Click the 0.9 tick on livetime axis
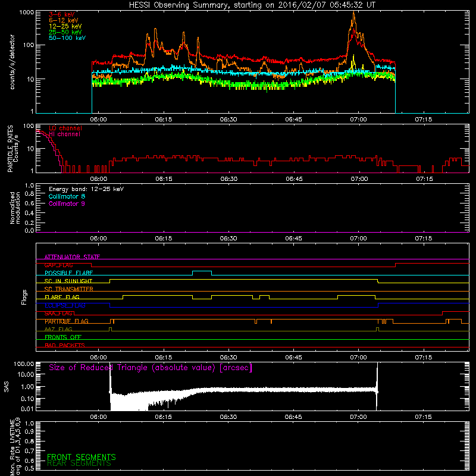This screenshot has width=476, height=476. [29, 431]
